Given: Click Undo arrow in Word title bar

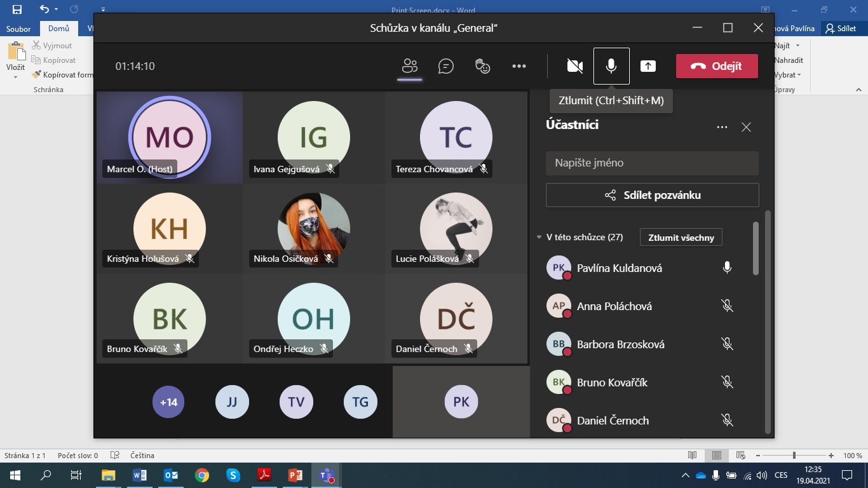Looking at the screenshot, I should (x=44, y=10).
